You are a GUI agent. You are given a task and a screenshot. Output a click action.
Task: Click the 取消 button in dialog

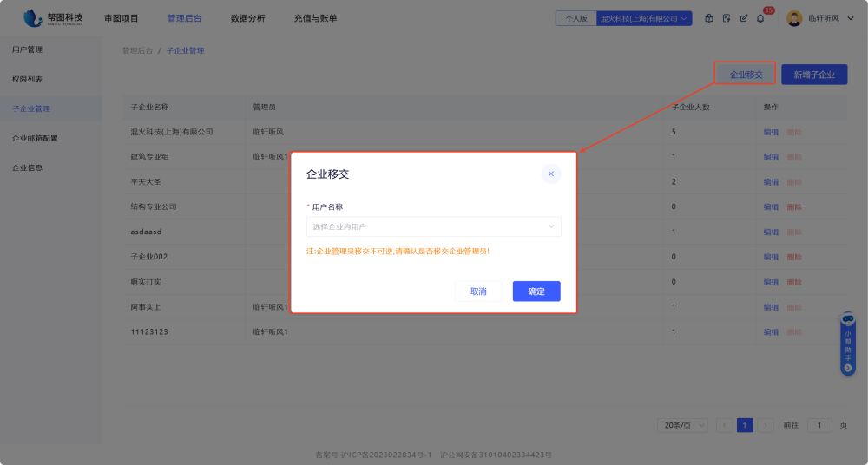coord(478,291)
